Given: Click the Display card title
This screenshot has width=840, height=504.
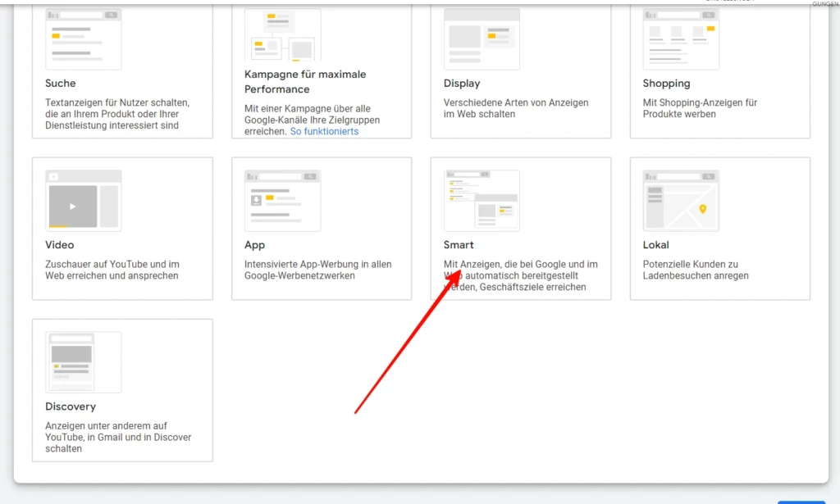Looking at the screenshot, I should coord(462,84).
